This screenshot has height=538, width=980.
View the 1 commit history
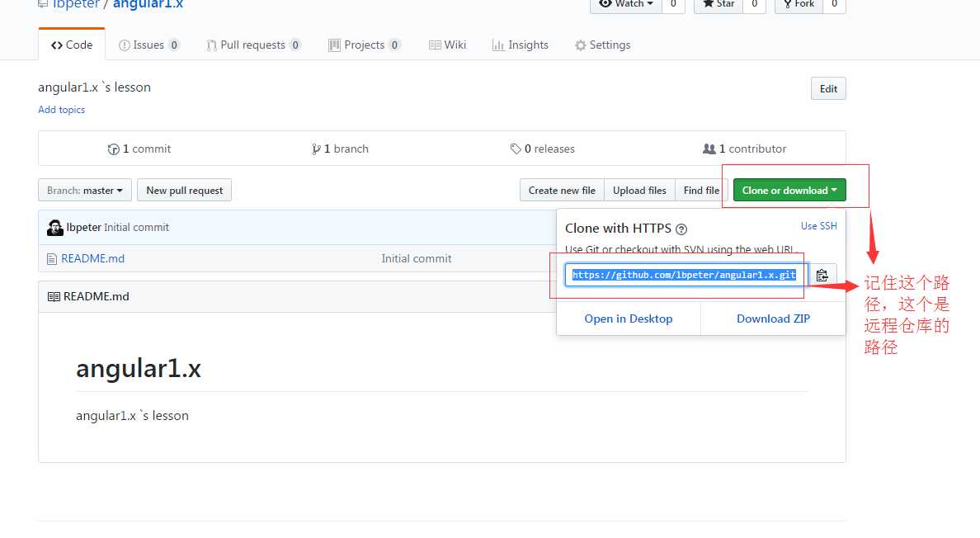pos(139,149)
